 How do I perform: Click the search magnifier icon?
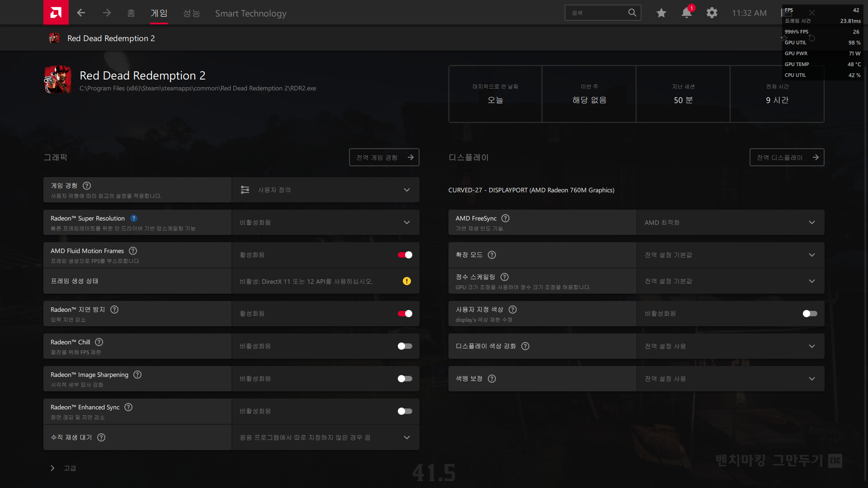632,13
